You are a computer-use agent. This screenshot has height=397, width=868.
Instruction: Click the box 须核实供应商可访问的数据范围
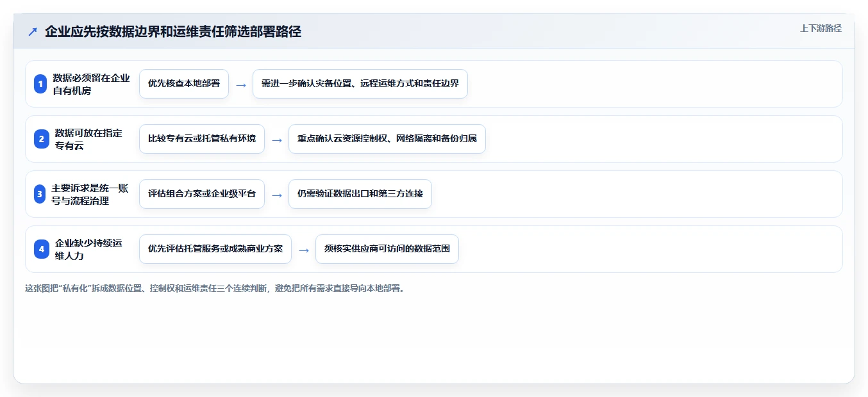tap(387, 249)
